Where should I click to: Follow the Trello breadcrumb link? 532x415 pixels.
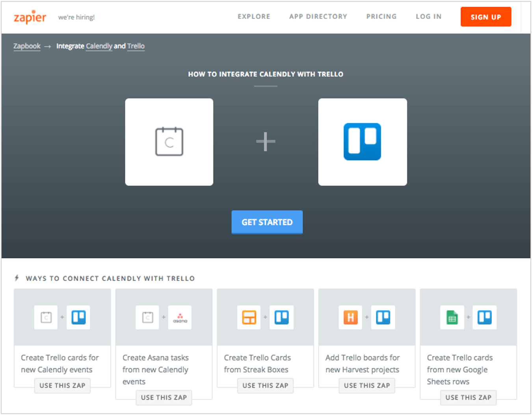(136, 46)
